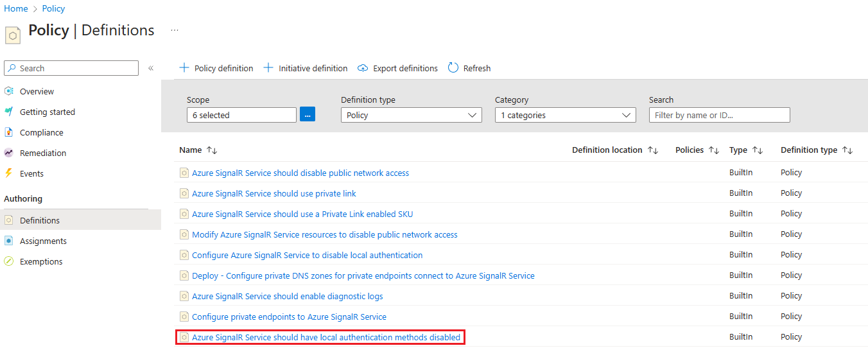The image size is (868, 348).
Task: Click policy icon beside 'should use private link'
Action: [184, 193]
